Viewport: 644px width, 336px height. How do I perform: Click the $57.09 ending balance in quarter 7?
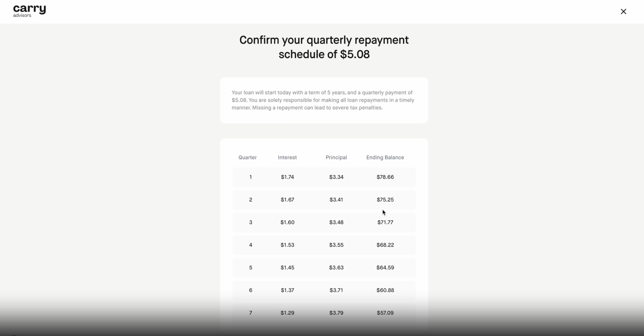385,313
